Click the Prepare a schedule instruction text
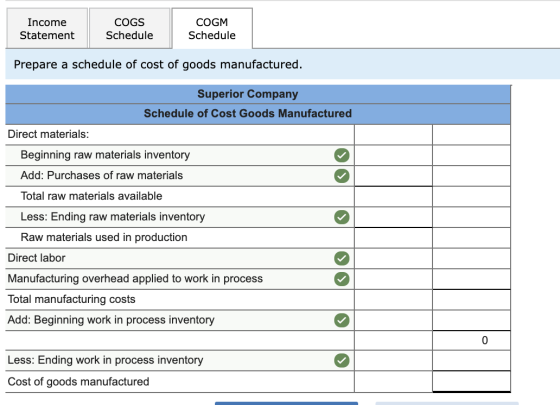560x405 pixels. [x=158, y=65]
